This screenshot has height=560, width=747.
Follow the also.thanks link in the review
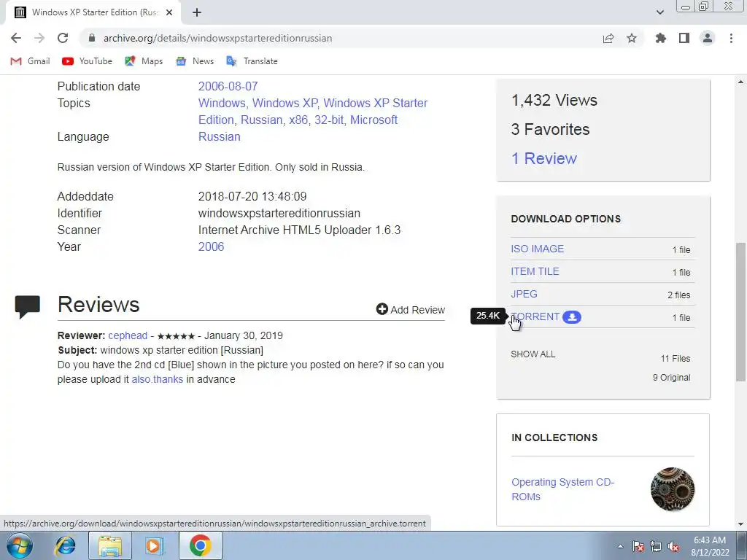coord(158,379)
